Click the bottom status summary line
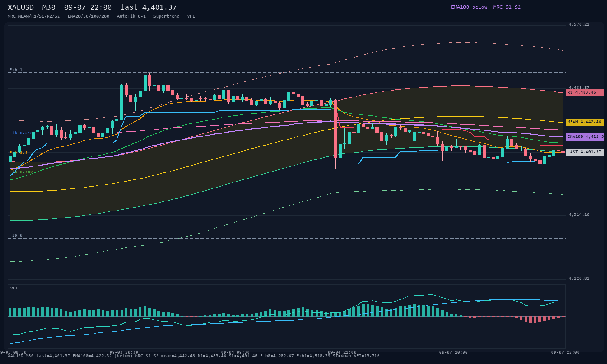Screen dimensions: 607x364 coord(194,356)
